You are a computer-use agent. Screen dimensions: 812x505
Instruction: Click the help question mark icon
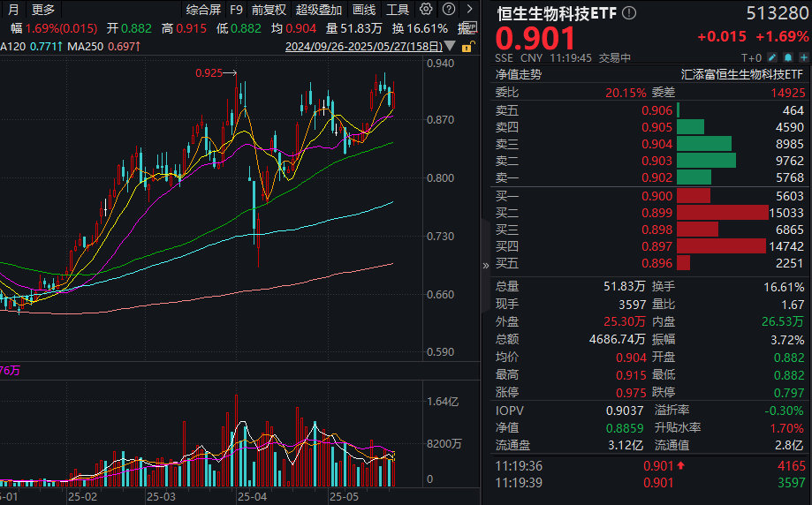pyautogui.click(x=449, y=10)
